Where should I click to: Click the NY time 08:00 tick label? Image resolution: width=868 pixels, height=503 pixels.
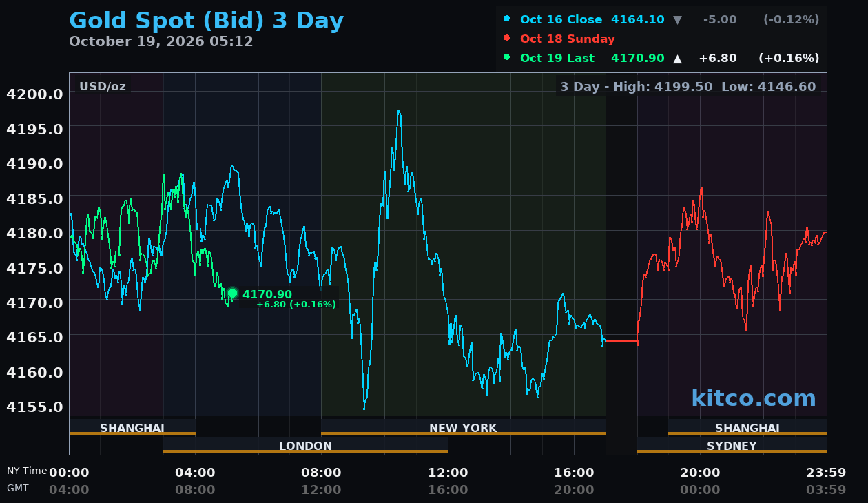[x=321, y=473]
